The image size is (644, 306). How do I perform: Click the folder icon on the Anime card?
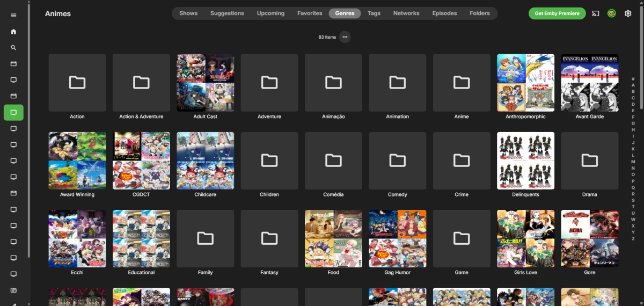point(462,82)
